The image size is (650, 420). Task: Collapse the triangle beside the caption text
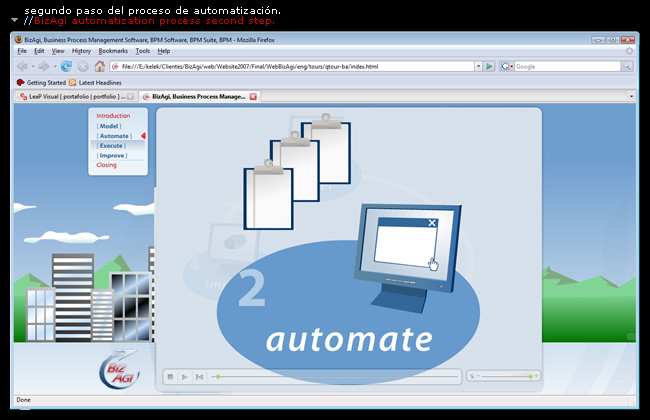click(x=15, y=19)
